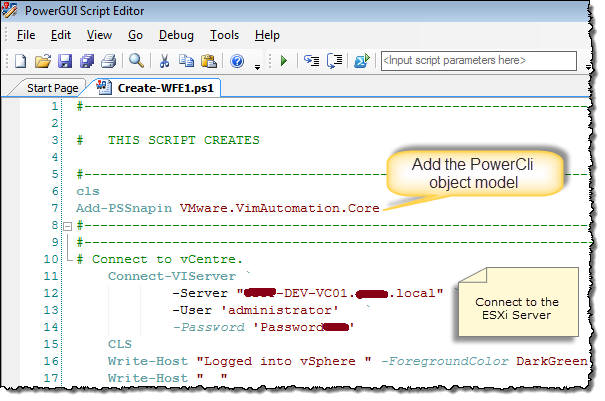Click the 'administrator' string on line 13

[280, 310]
